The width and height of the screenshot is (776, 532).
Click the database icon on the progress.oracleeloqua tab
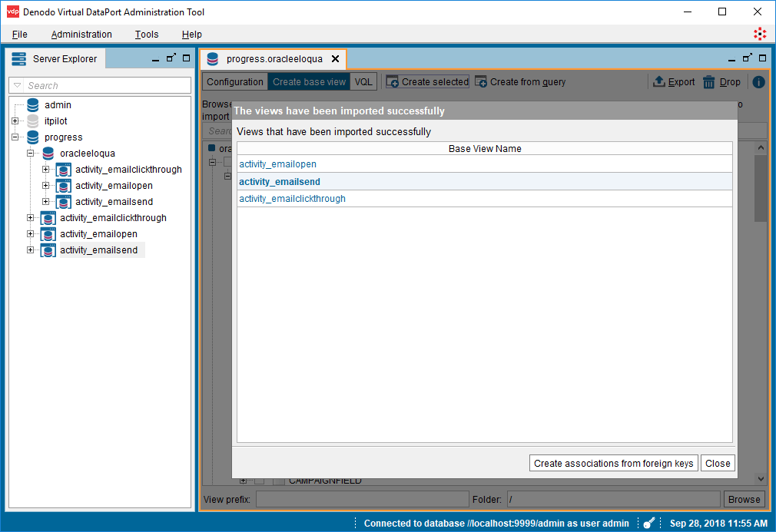(x=213, y=59)
